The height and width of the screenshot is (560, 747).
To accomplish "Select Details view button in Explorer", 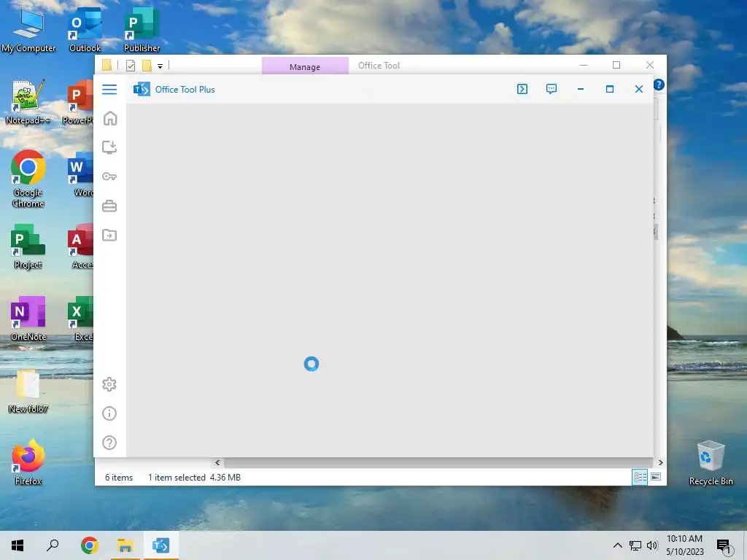I will tap(639, 477).
